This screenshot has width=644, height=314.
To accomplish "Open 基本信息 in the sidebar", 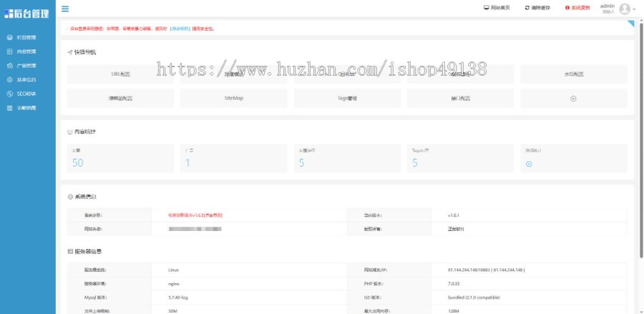I will (x=28, y=79).
